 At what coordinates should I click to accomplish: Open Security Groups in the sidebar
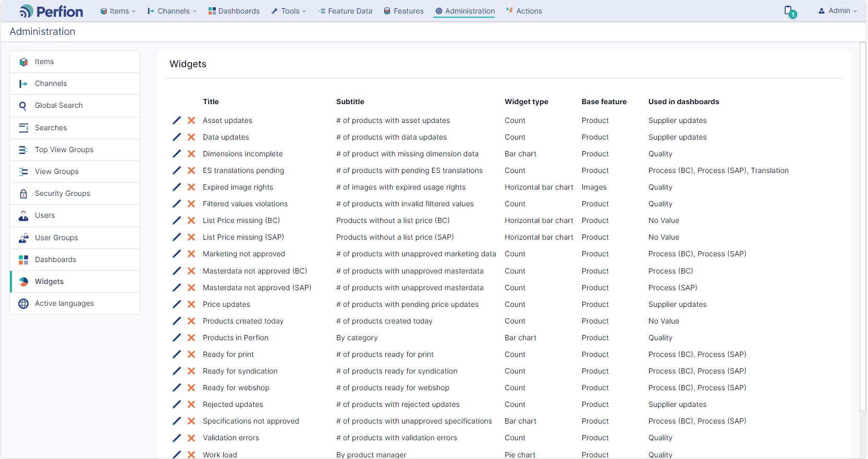coord(75,193)
